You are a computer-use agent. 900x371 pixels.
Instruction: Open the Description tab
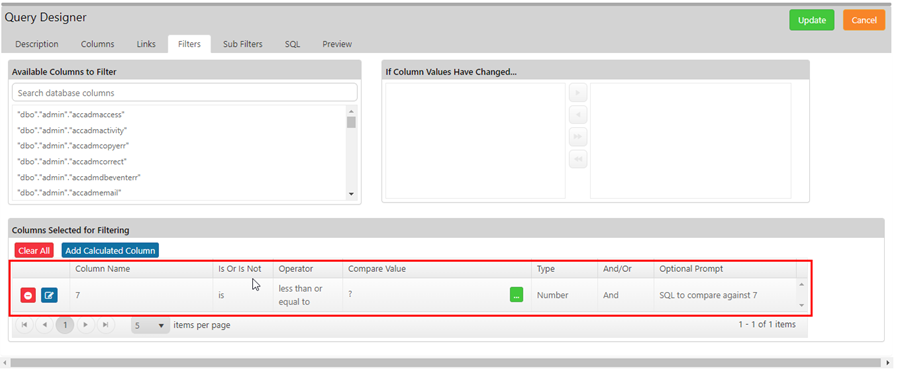(37, 44)
